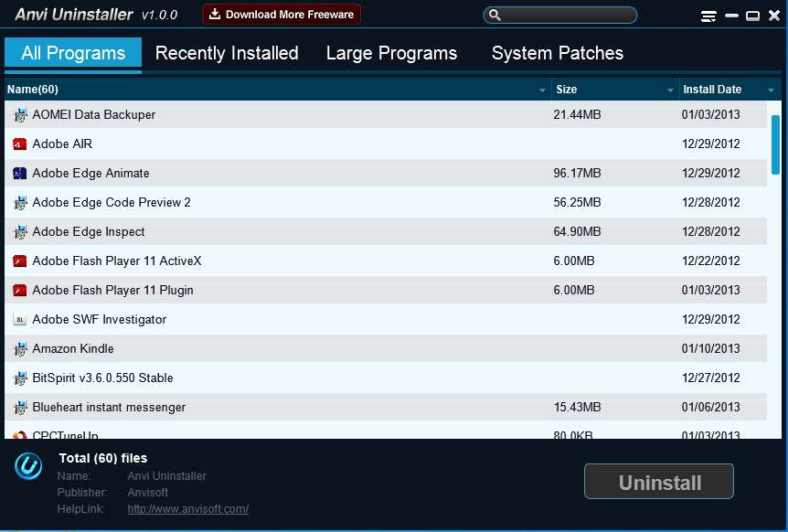Select the Adobe AIR entry
Image resolution: width=788 pixels, height=532 pixels.
click(x=62, y=144)
